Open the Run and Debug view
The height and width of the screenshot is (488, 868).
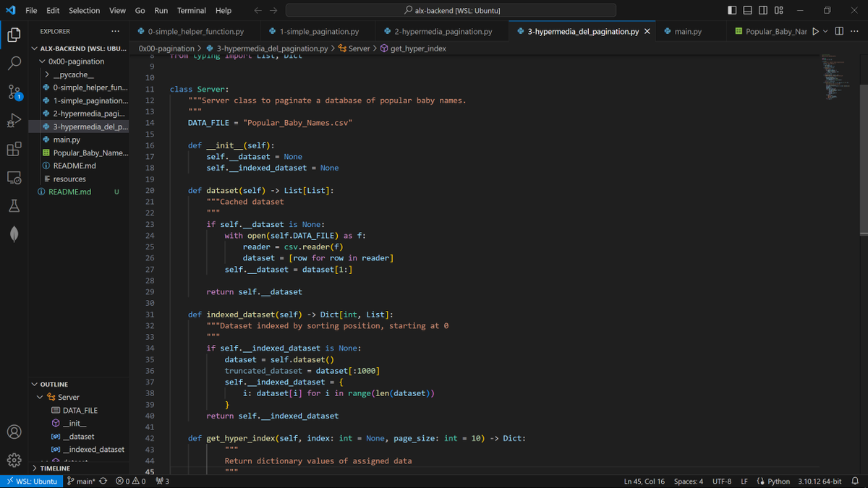14,120
